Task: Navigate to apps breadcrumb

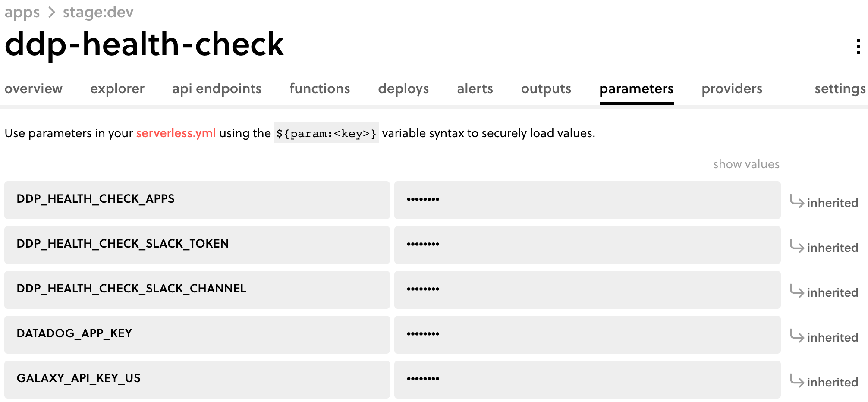Action: pos(22,12)
